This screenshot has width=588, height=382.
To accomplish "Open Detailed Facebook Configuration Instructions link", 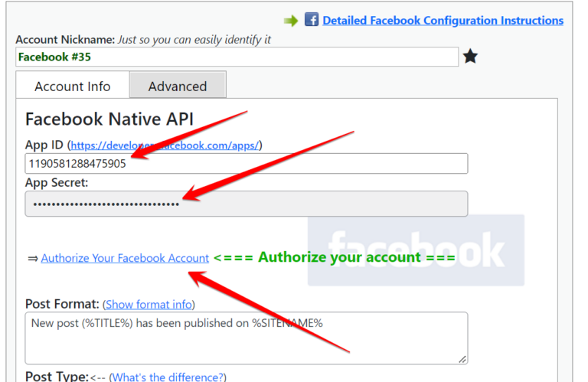I will (443, 20).
